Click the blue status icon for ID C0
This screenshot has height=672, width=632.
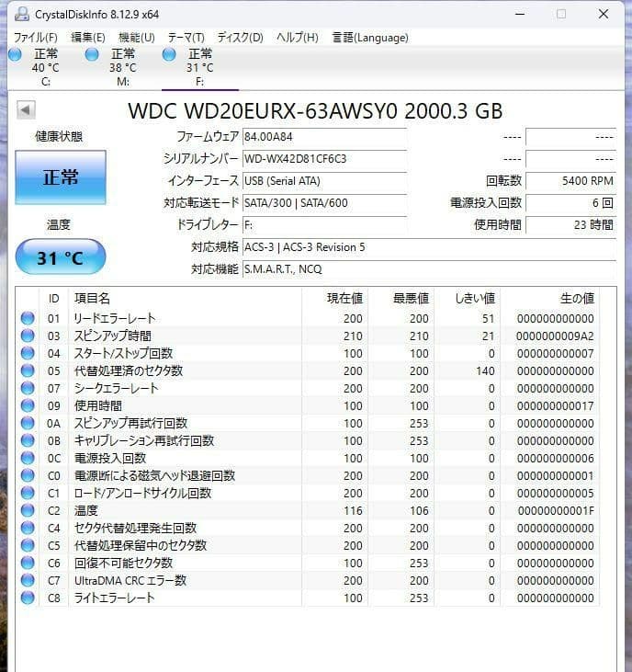point(28,475)
